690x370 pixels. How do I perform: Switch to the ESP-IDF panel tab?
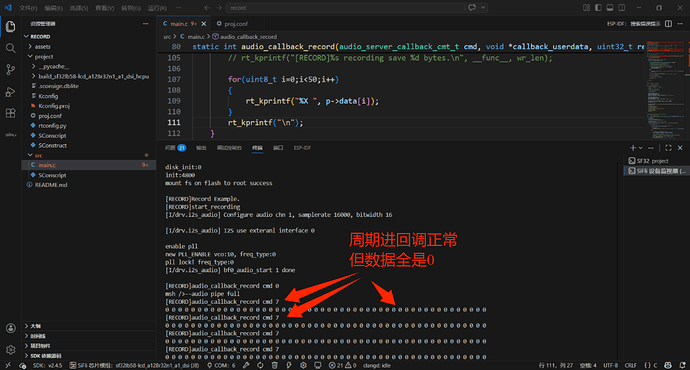(302, 148)
